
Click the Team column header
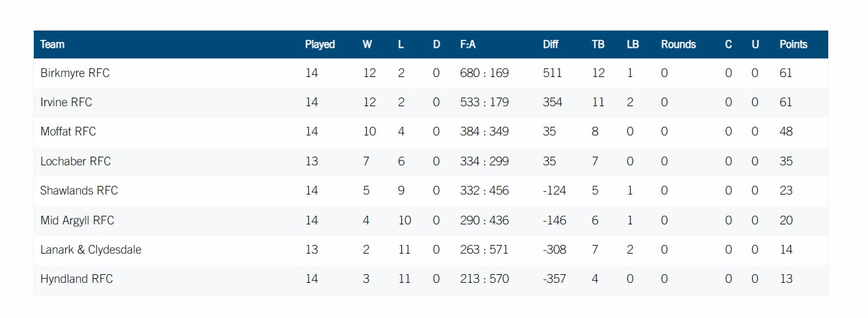click(x=52, y=44)
